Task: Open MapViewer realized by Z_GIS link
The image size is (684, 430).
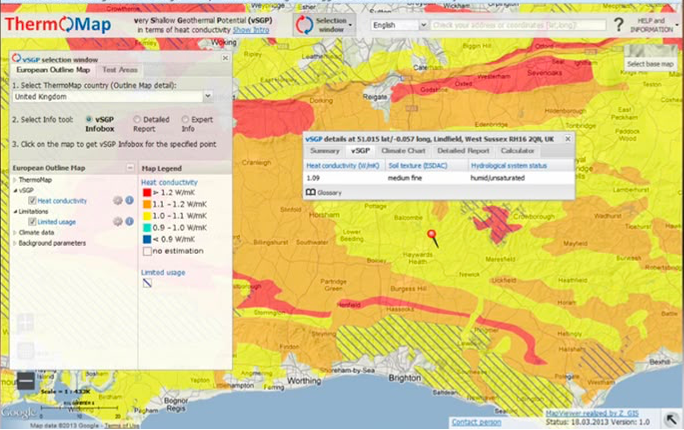Action: 592,413
